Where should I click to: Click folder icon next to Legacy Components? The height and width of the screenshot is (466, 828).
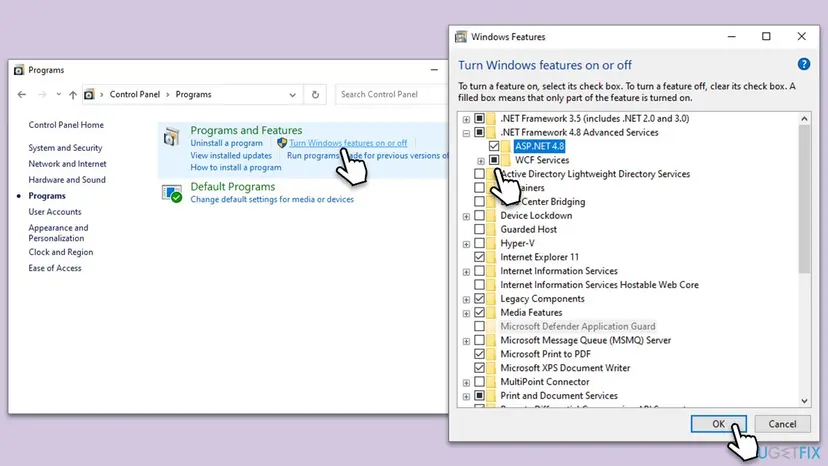(x=491, y=299)
